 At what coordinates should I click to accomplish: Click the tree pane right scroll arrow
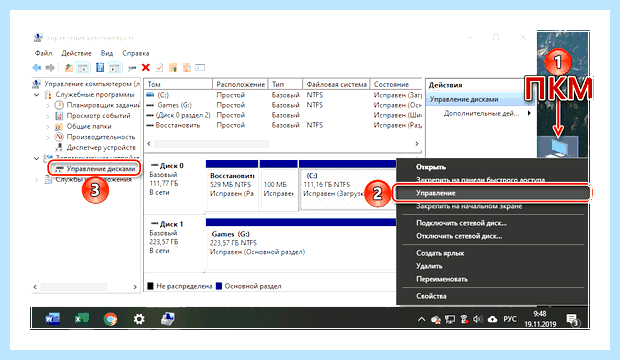point(135,287)
